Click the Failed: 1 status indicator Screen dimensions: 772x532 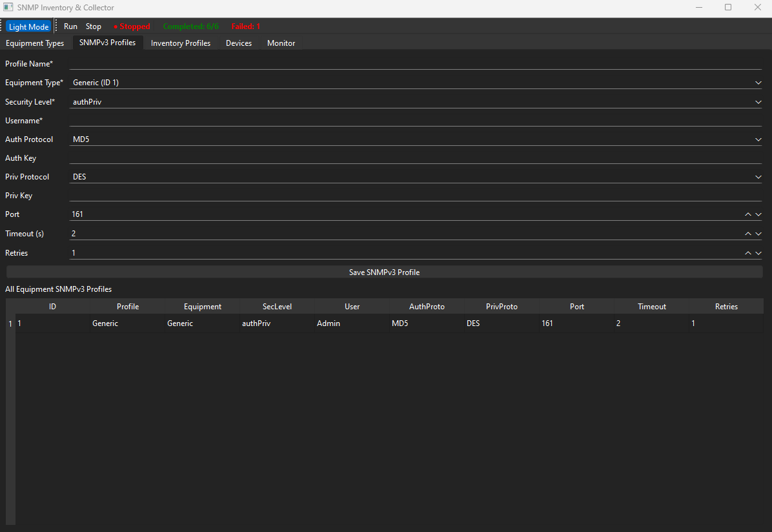(x=245, y=26)
